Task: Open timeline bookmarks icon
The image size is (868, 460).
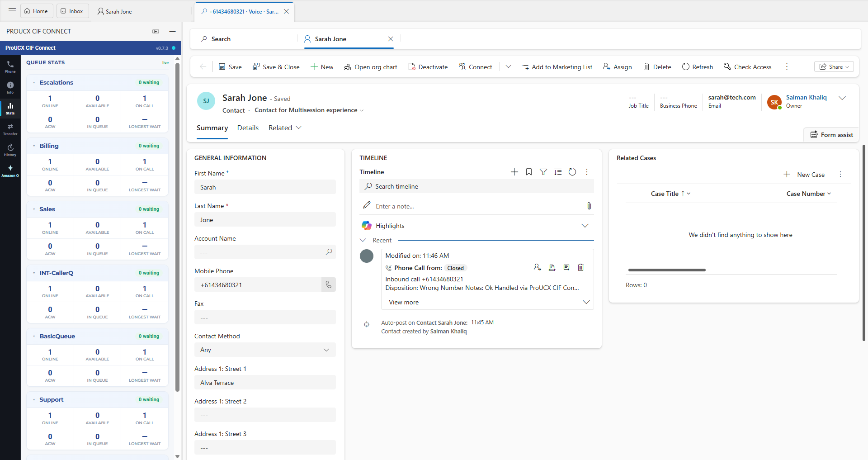Action: [x=529, y=172]
